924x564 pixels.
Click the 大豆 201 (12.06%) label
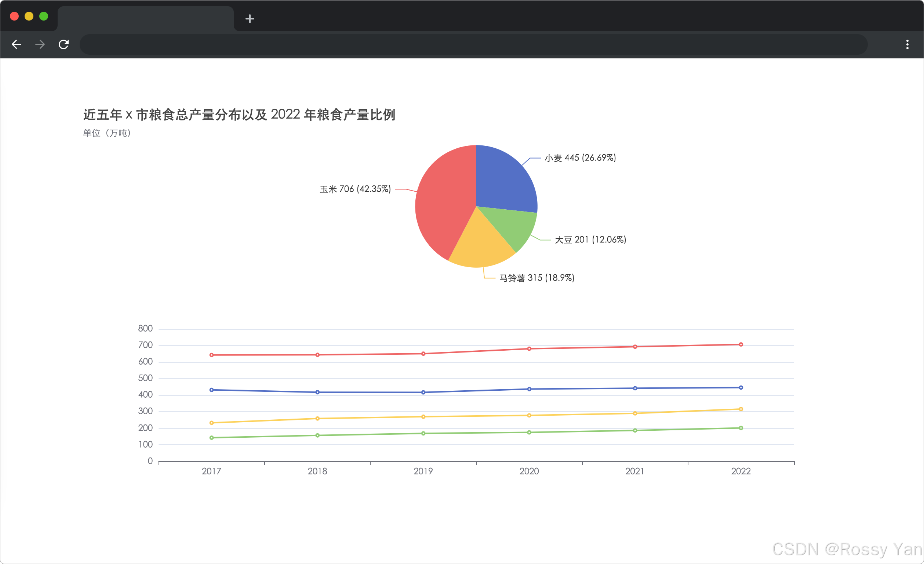pyautogui.click(x=591, y=239)
